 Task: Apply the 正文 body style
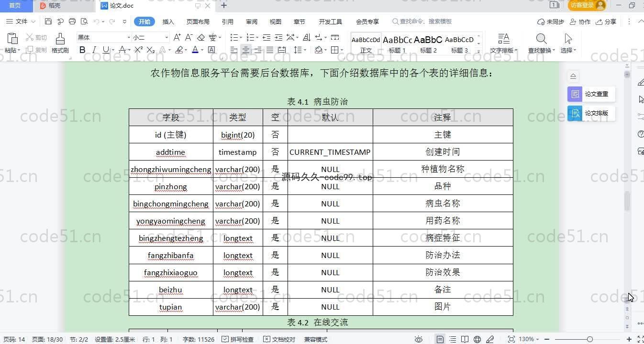coord(366,44)
